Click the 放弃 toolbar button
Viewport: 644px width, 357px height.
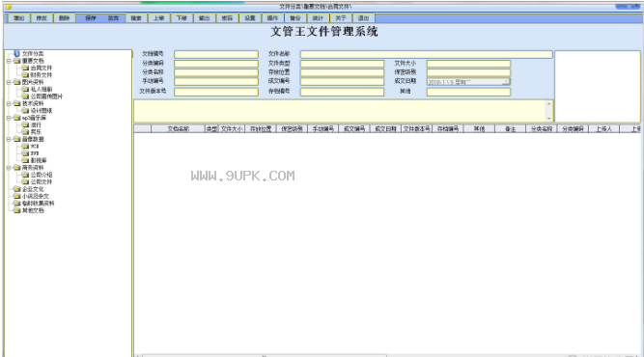click(x=113, y=18)
